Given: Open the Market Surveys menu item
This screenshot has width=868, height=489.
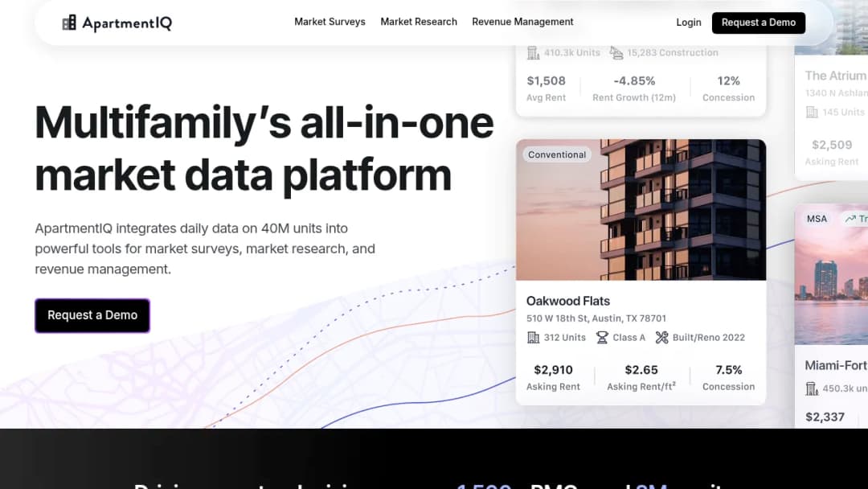Looking at the screenshot, I should tap(330, 22).
